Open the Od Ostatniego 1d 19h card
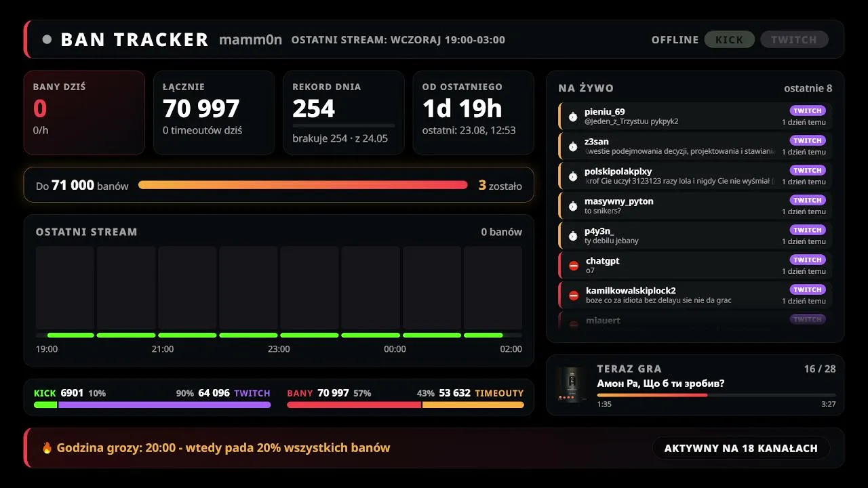 tap(473, 113)
